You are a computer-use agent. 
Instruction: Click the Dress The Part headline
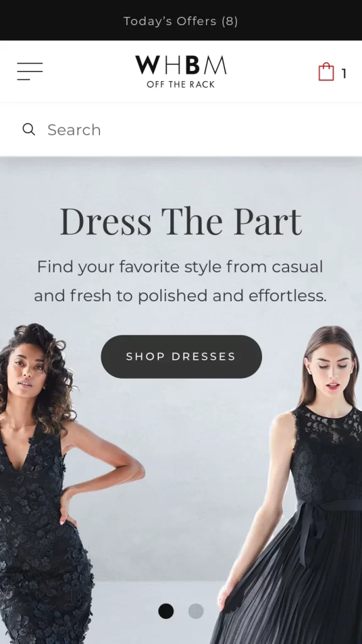click(x=181, y=221)
